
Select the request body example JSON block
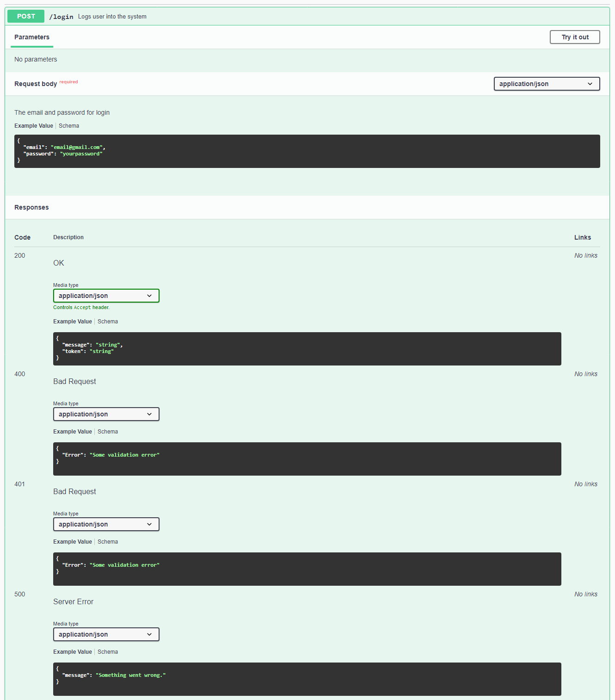(x=307, y=151)
